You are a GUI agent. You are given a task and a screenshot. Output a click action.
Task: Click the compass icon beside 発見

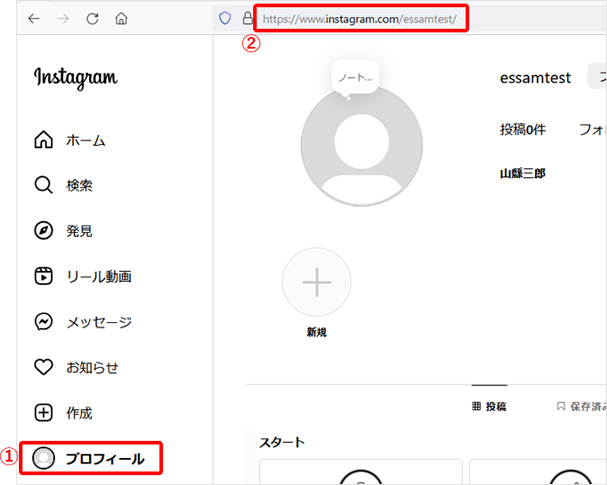coord(43,230)
